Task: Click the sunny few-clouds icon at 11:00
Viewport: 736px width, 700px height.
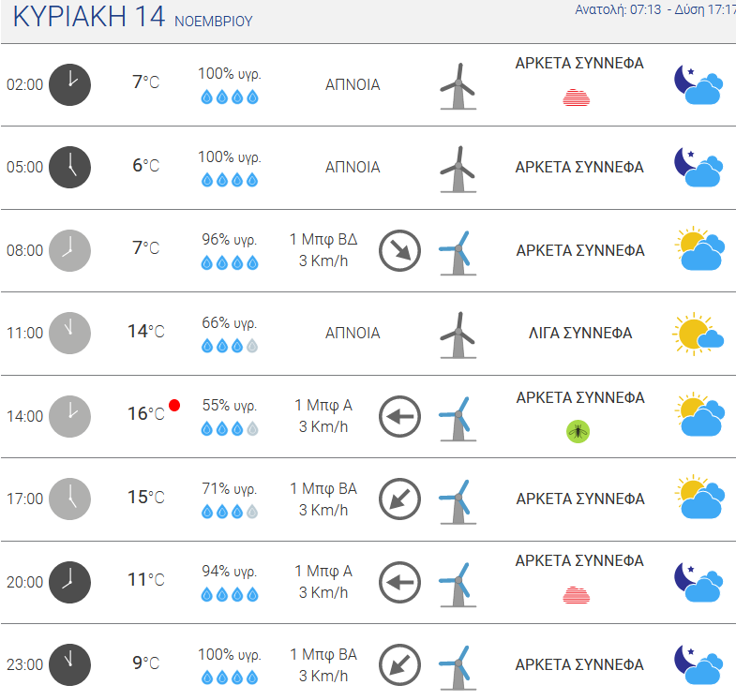Action: (698, 334)
